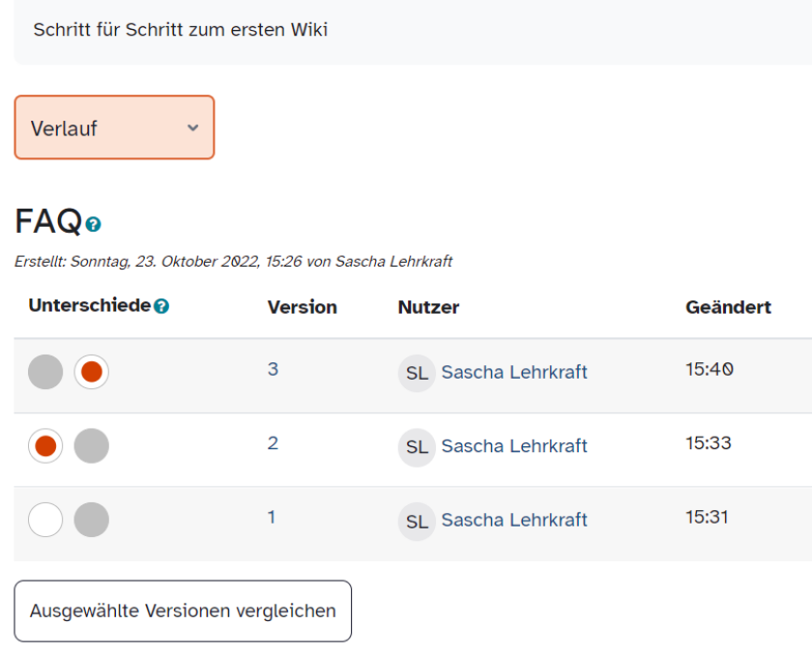Select the right radio button for version 1

click(92, 519)
